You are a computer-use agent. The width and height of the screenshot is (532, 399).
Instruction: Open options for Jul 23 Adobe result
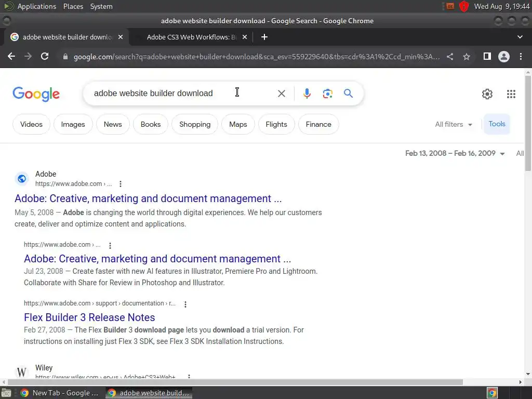(110, 245)
